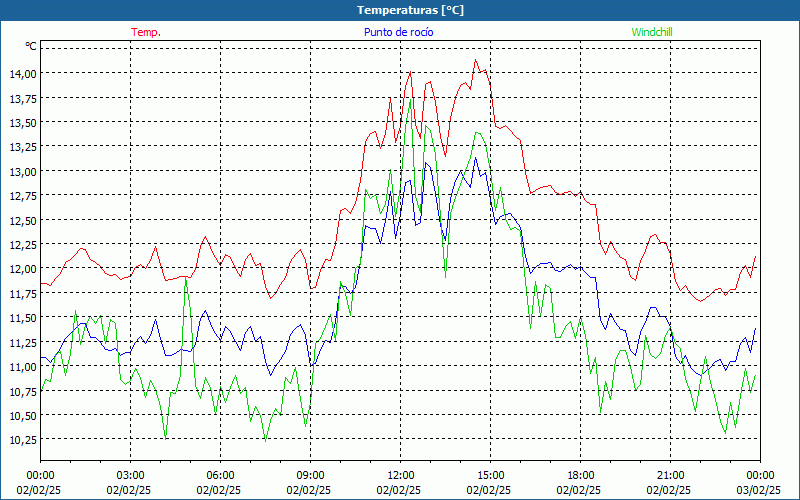Click the 12,50 y-axis value

tap(23, 221)
